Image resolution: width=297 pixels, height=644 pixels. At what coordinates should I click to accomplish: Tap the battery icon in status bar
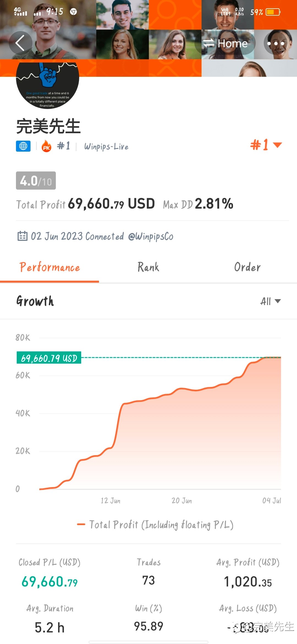click(273, 12)
